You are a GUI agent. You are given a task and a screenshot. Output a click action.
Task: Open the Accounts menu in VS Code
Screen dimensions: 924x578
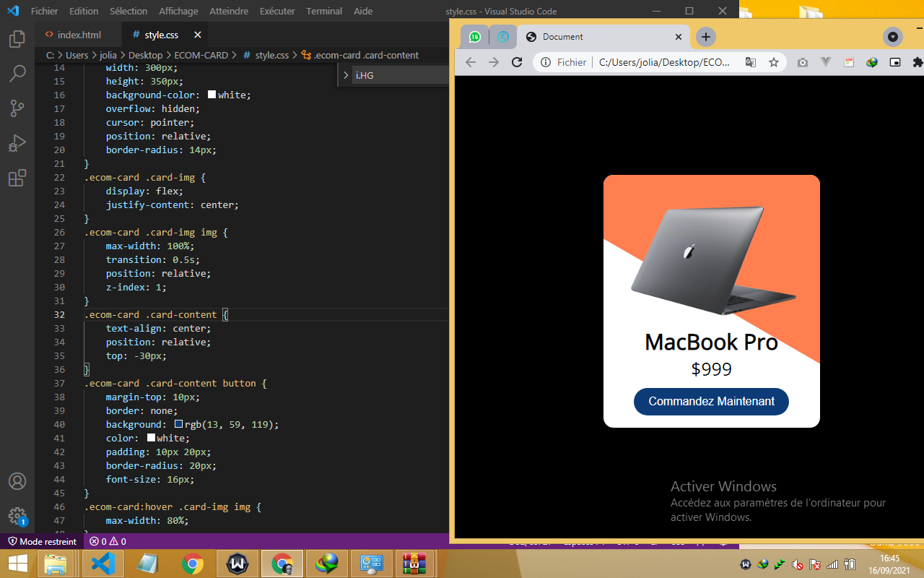17,481
